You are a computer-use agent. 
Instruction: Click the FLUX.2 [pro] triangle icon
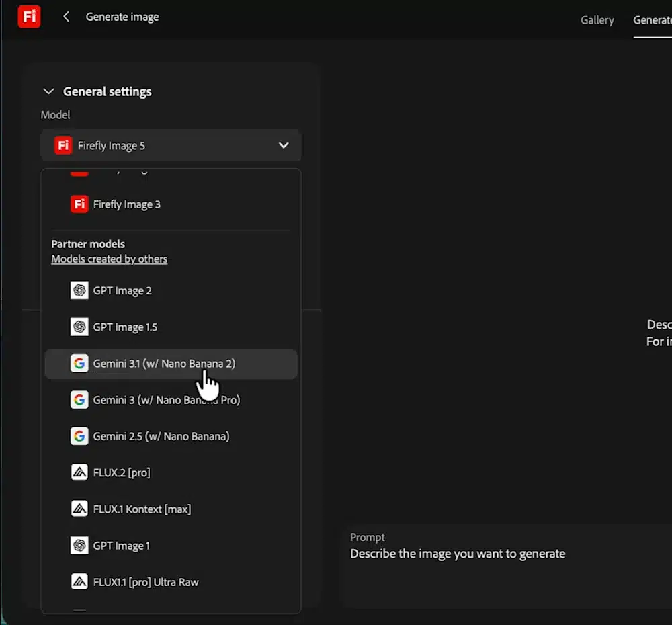click(79, 472)
